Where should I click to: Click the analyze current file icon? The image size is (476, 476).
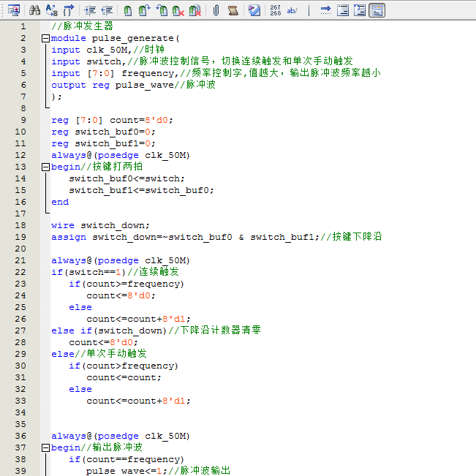pos(254,10)
